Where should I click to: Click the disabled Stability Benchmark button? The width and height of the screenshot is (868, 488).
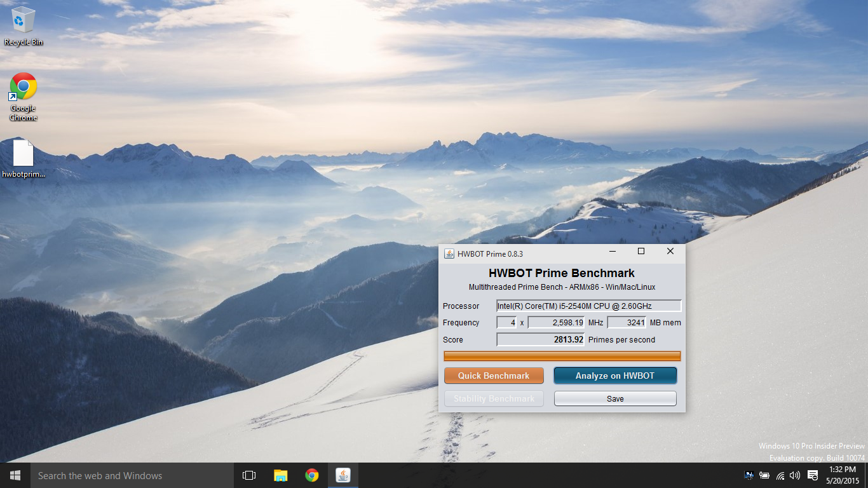(494, 398)
